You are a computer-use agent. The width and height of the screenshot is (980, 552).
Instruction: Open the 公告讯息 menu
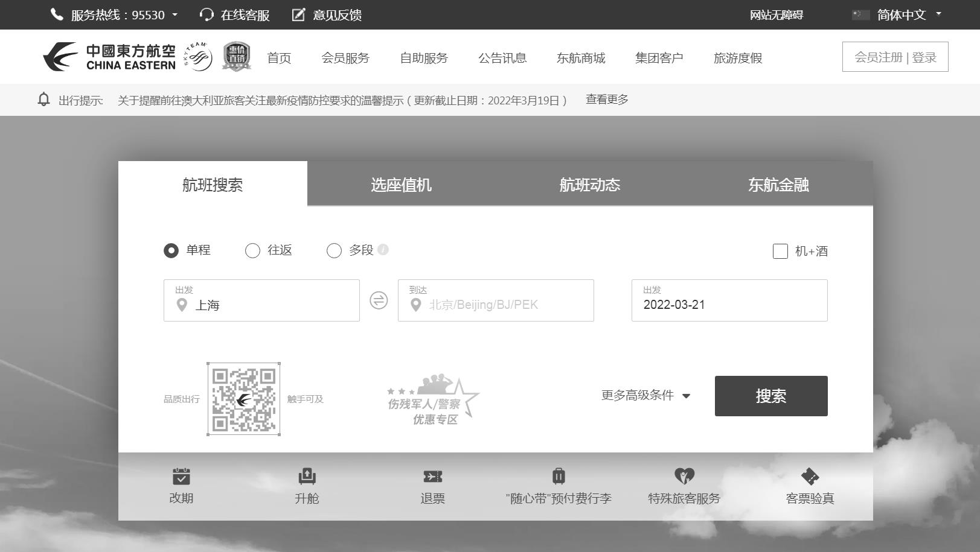point(502,58)
